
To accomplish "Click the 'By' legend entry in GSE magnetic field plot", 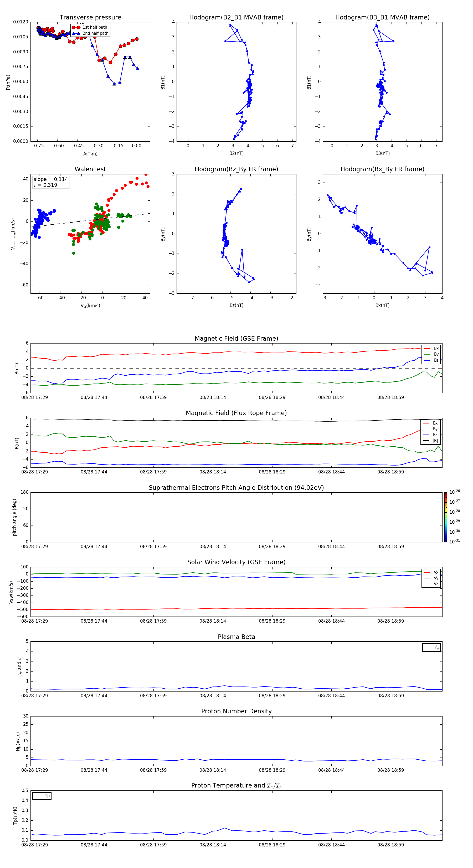I will 431,354.
